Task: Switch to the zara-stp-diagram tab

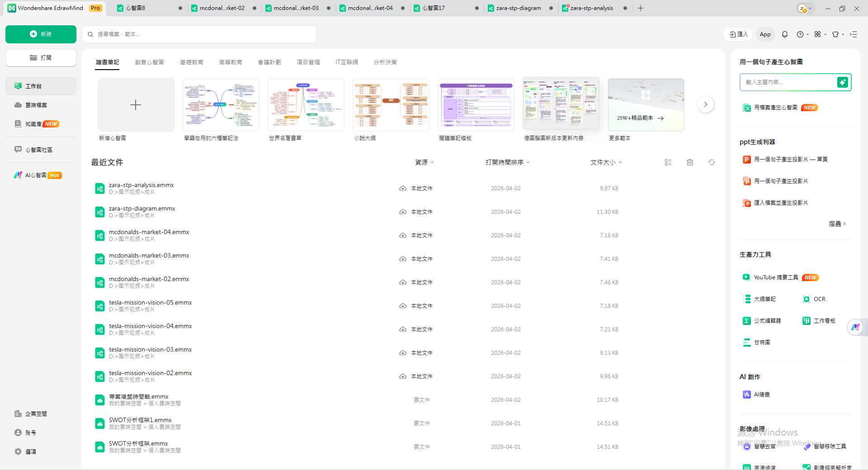Action: coord(518,8)
